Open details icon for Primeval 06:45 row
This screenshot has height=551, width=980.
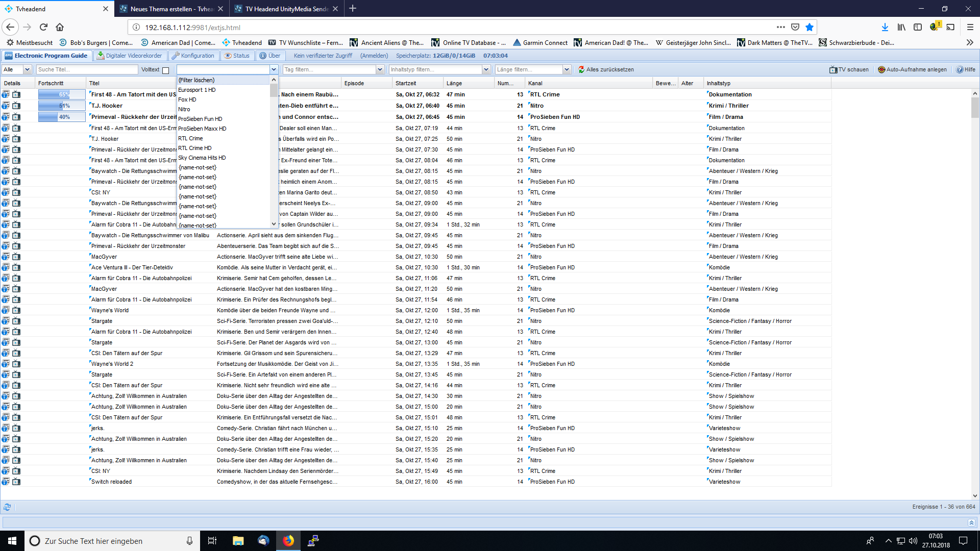click(6, 117)
